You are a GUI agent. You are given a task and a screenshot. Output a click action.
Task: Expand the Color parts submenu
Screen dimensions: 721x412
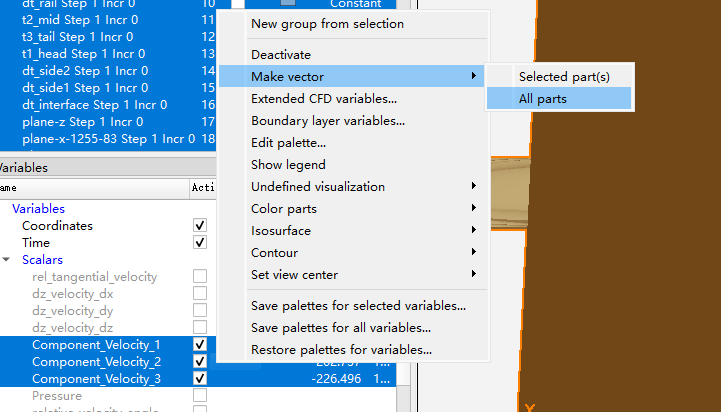click(284, 209)
